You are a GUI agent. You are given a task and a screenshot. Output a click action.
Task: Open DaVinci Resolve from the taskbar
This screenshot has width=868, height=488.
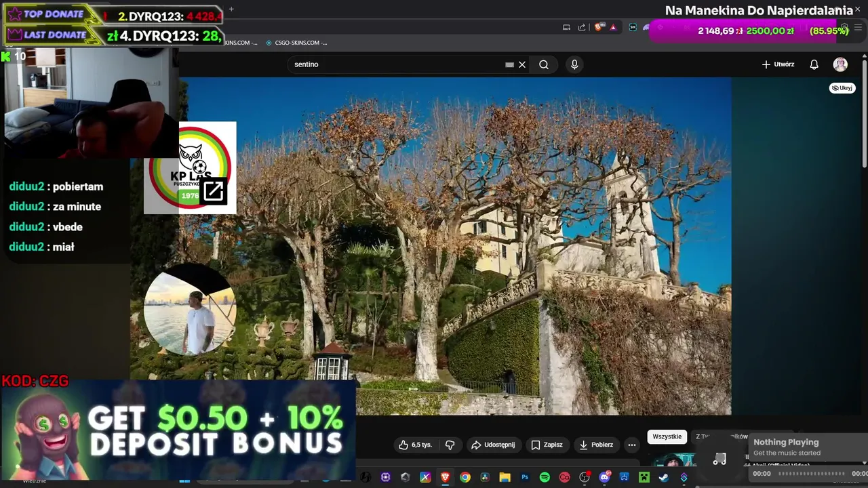[485, 477]
